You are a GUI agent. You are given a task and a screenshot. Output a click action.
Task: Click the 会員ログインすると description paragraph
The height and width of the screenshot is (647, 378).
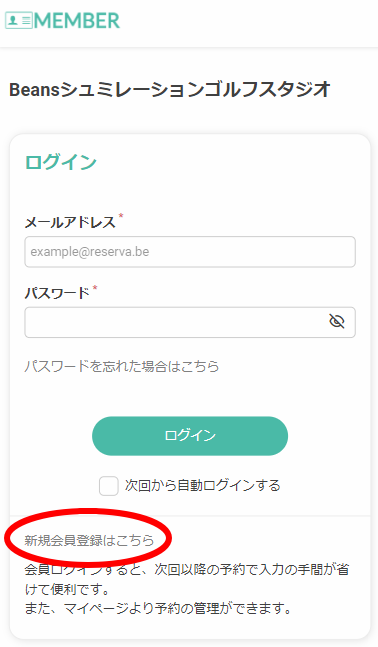187,579
